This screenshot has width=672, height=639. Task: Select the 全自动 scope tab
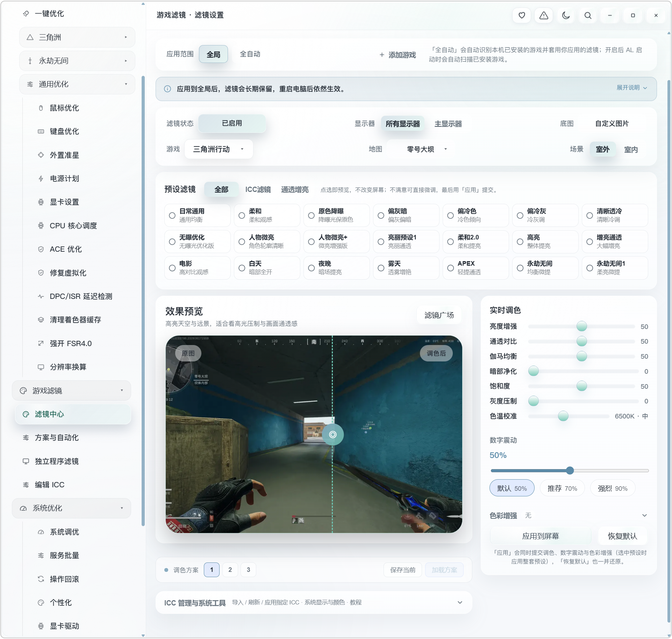coord(250,54)
